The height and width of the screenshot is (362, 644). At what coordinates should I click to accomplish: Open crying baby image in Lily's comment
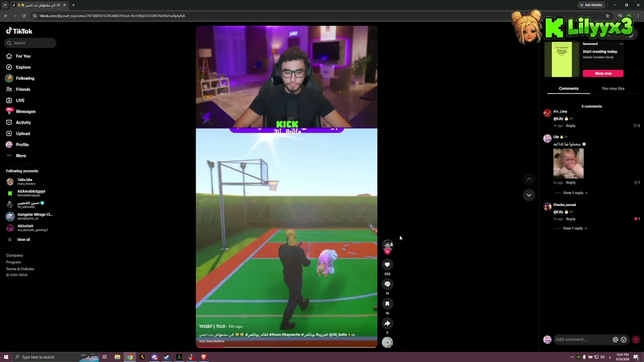click(569, 163)
